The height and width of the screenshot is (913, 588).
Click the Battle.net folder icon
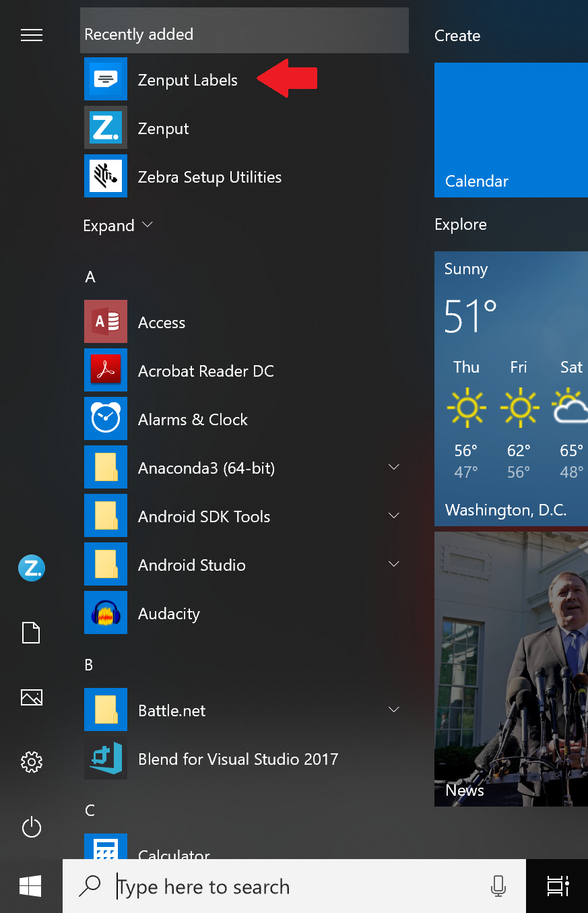click(x=106, y=710)
